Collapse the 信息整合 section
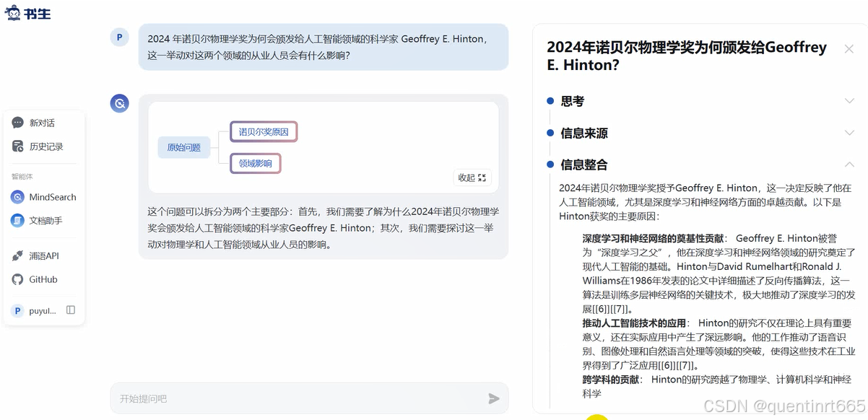This screenshot has height=420, width=868. tap(849, 165)
